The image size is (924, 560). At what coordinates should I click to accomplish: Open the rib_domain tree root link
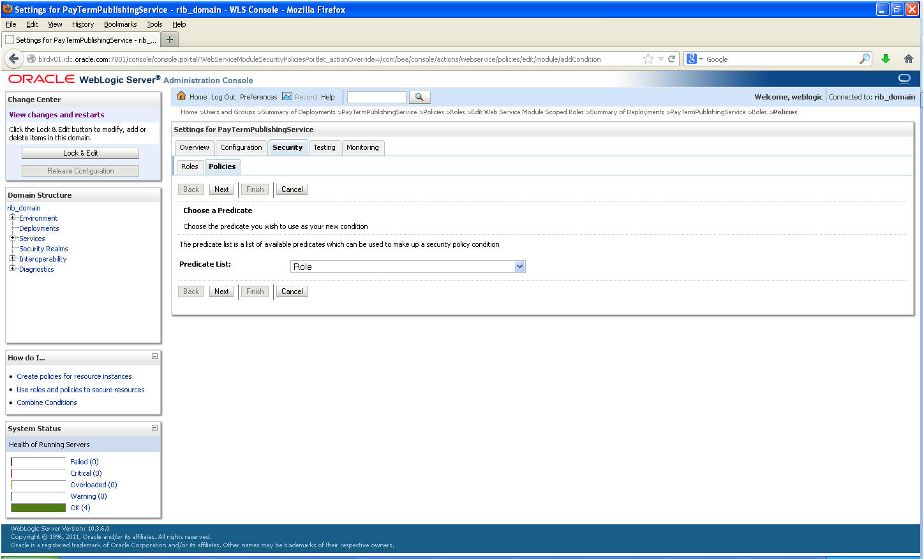coord(24,208)
